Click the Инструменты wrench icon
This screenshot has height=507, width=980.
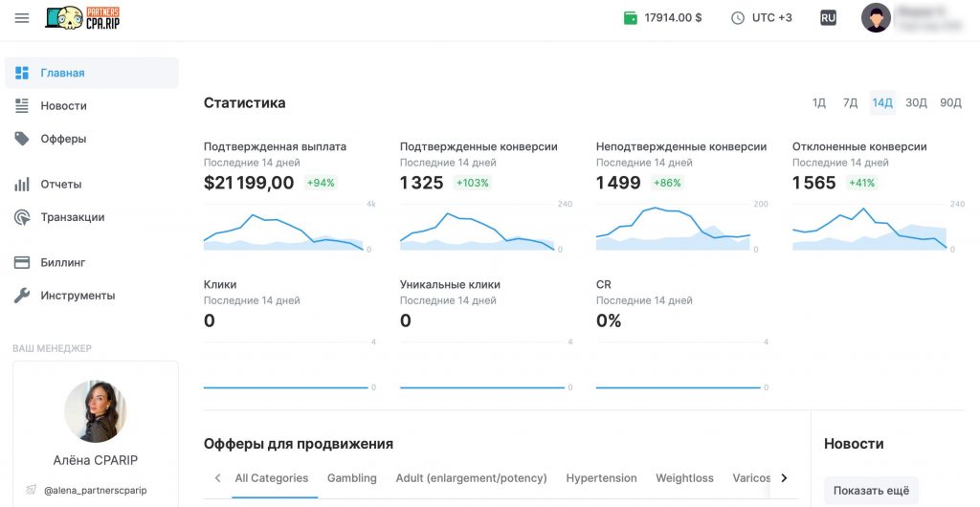tap(22, 296)
